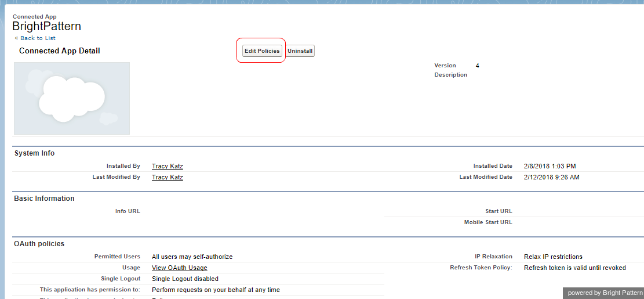This screenshot has width=644, height=299.
Task: Click the Start URL label
Action: coord(499,211)
